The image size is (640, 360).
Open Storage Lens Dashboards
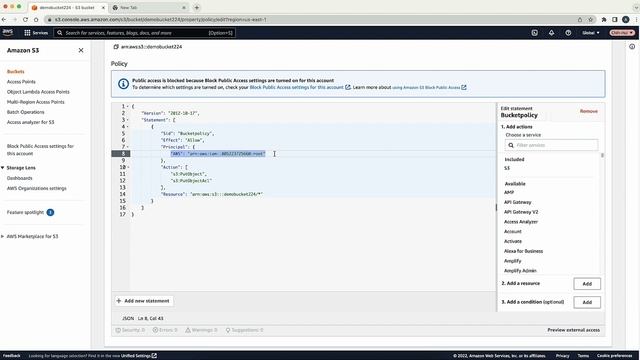[20, 178]
